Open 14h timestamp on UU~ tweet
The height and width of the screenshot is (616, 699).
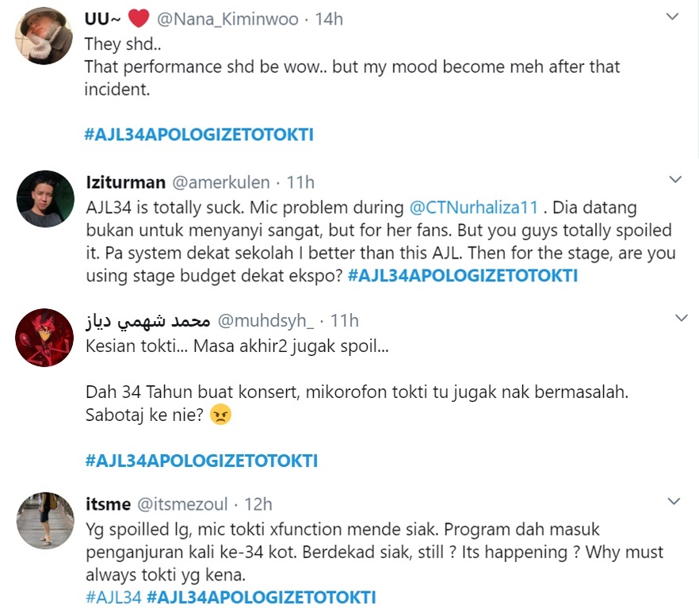pyautogui.click(x=329, y=19)
